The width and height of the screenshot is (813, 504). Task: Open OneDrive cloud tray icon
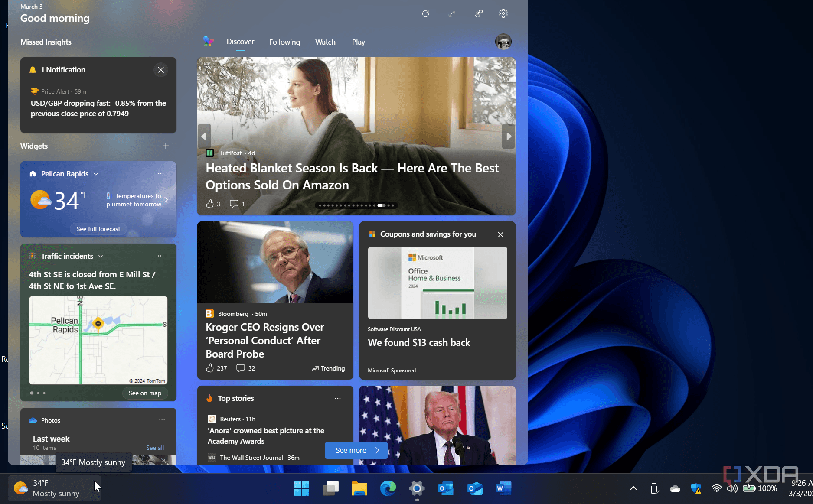click(x=675, y=488)
